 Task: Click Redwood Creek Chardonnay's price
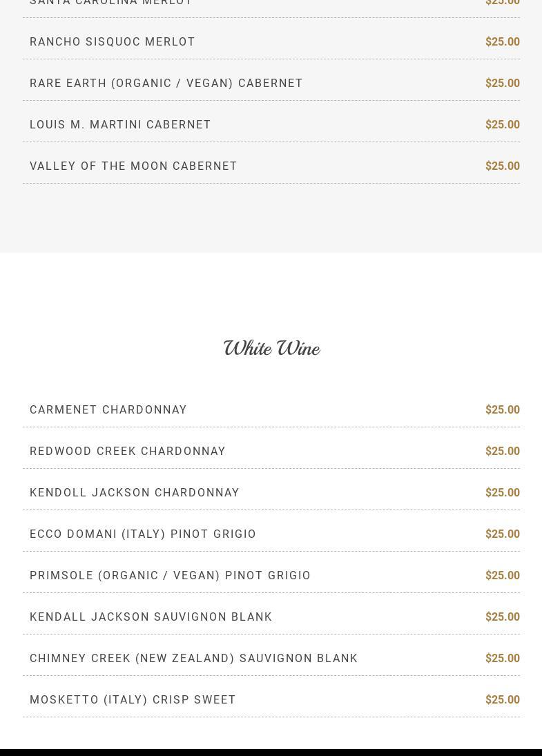click(x=502, y=452)
